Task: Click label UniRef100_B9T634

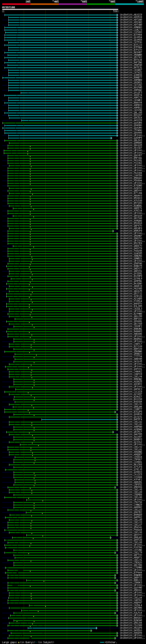Action: (131, 60)
